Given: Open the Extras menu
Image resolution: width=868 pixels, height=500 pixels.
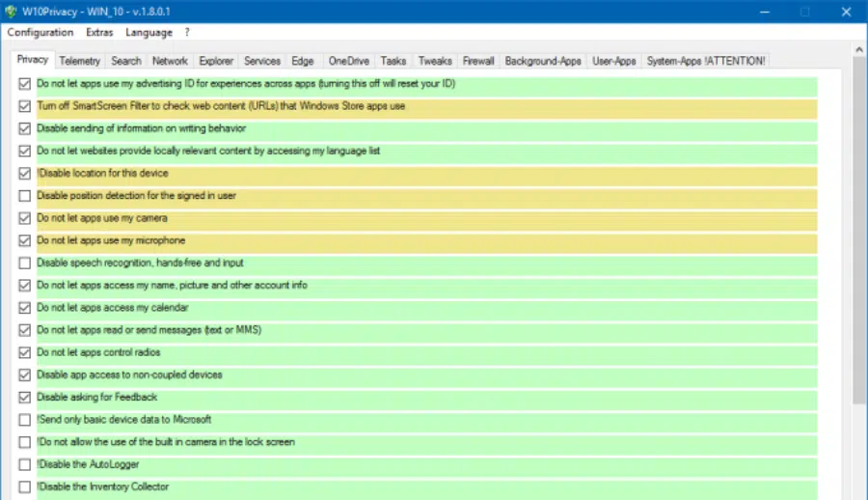Looking at the screenshot, I should (x=99, y=32).
